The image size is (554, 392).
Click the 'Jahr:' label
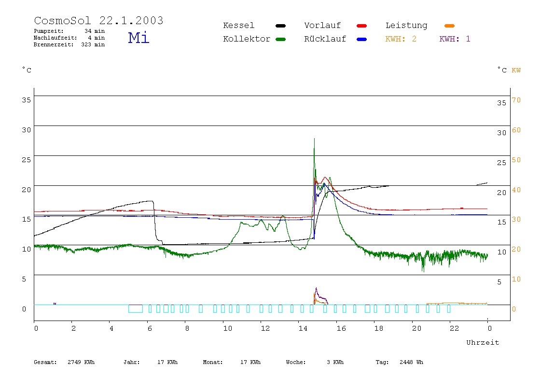131,362
